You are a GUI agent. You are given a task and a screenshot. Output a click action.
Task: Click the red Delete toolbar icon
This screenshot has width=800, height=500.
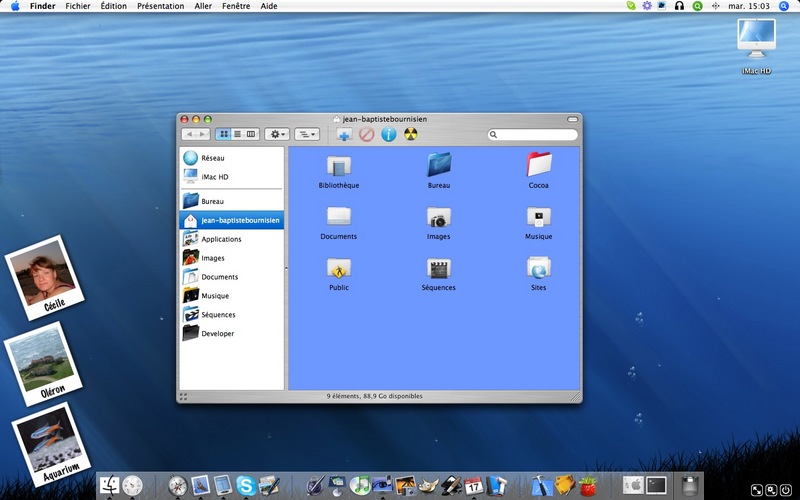tap(366, 134)
